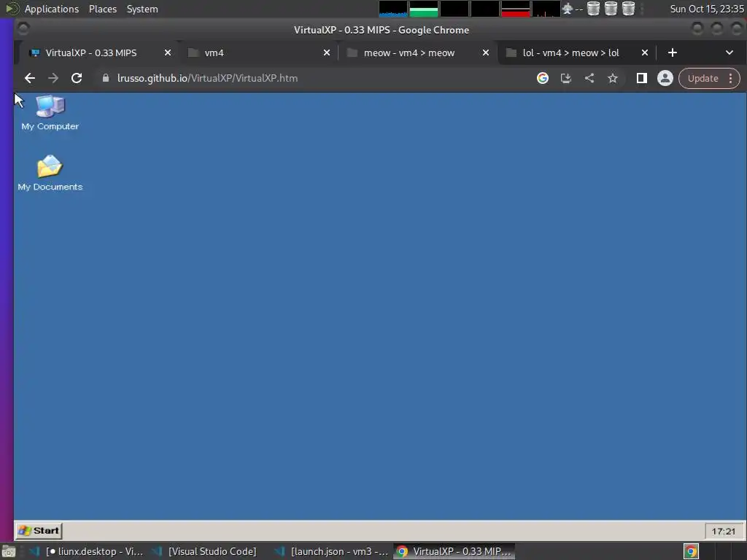Image resolution: width=747 pixels, height=560 pixels.
Task: Click the green memory monitor graph
Action: [x=424, y=9]
